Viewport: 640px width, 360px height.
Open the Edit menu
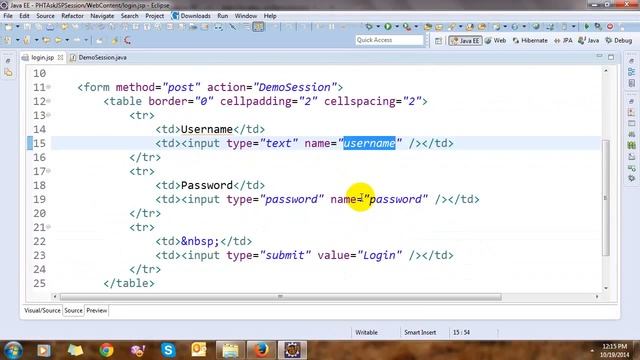(24, 16)
